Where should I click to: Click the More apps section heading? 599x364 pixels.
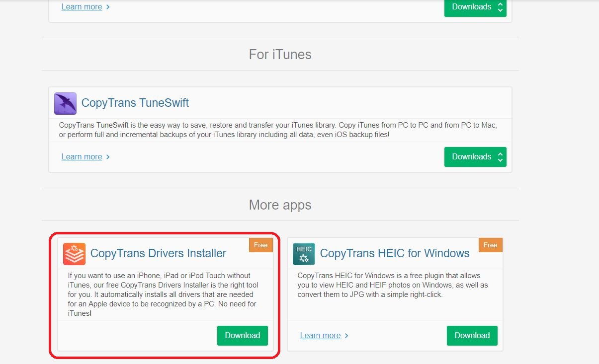pos(280,205)
